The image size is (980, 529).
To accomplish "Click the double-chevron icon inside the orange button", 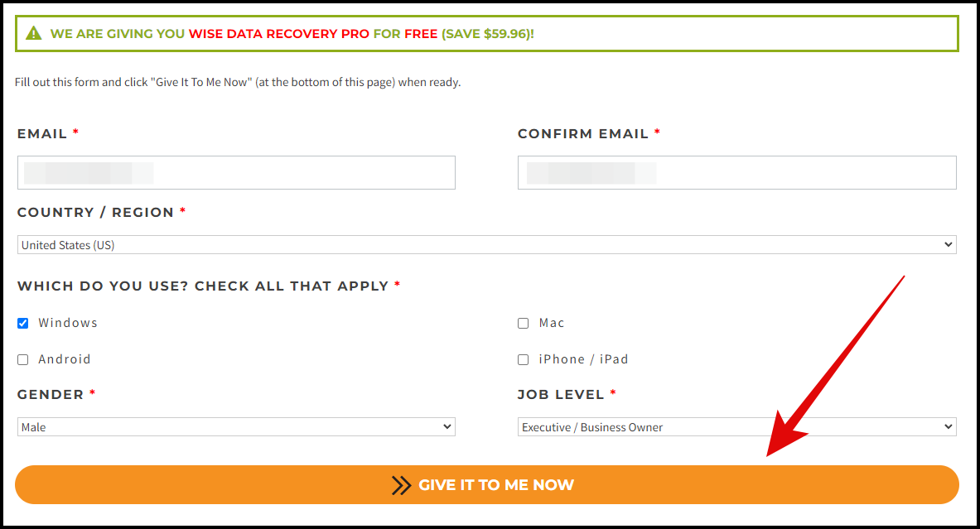I will point(401,485).
